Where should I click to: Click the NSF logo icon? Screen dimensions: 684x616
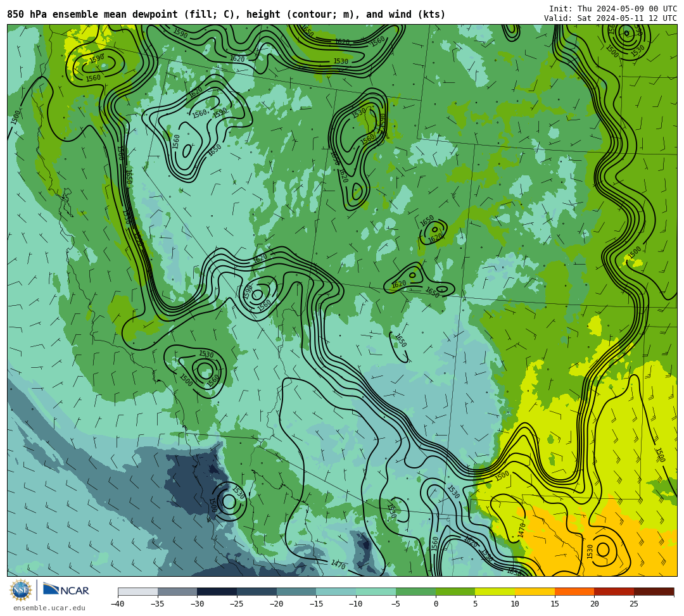point(21,591)
